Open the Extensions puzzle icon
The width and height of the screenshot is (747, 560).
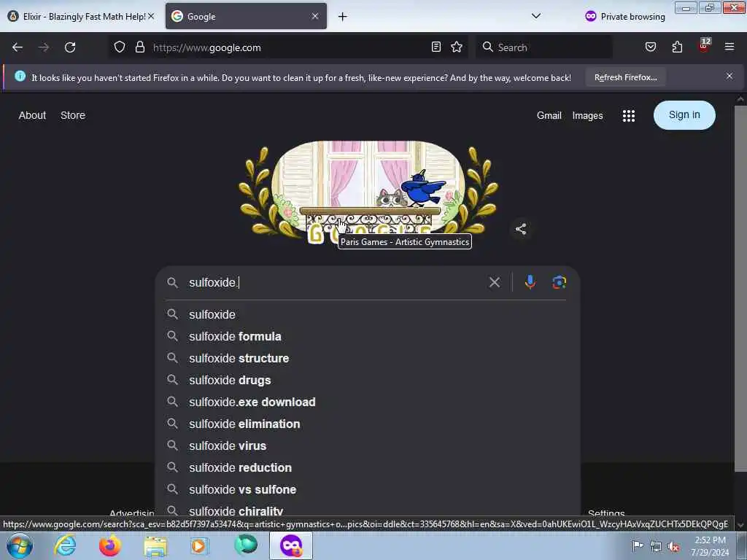coord(677,47)
